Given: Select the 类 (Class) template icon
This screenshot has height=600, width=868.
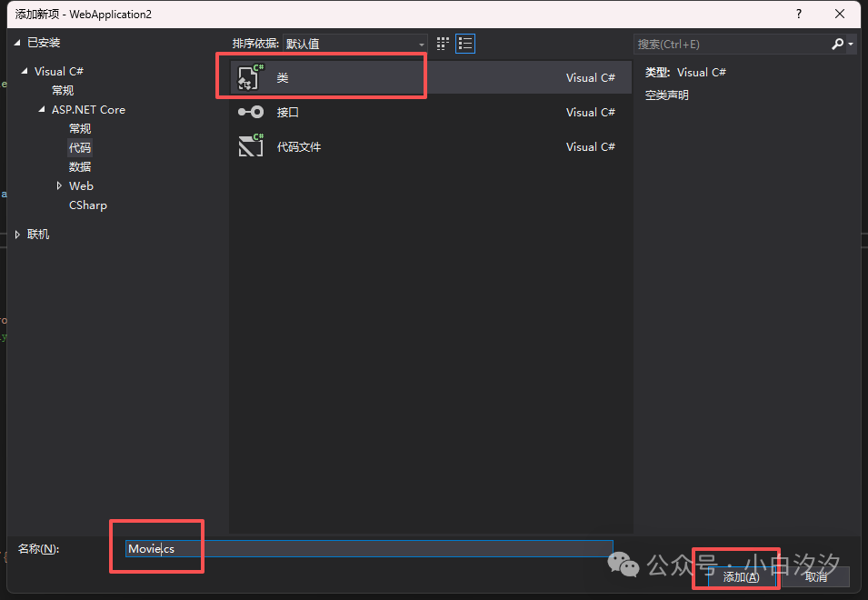Looking at the screenshot, I should click(251, 77).
